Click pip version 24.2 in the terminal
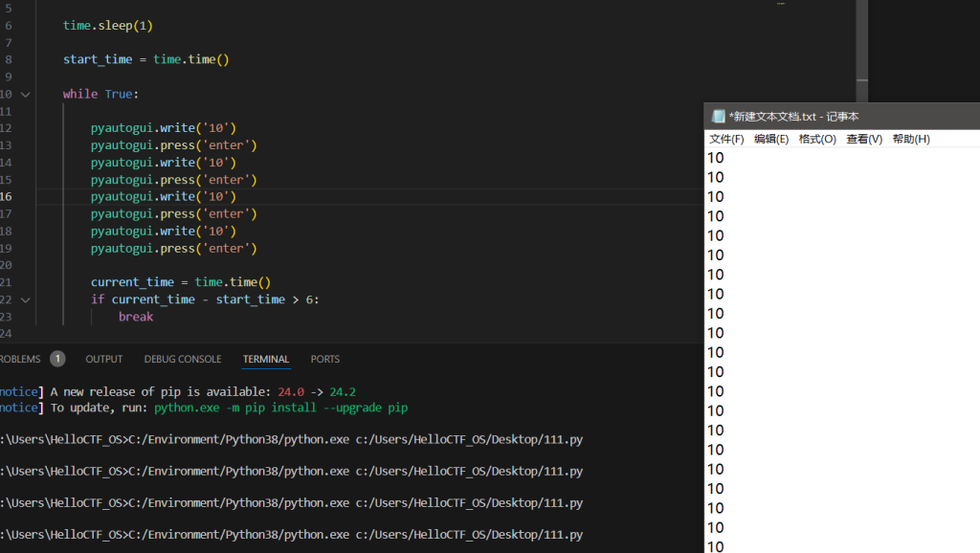 (x=343, y=391)
